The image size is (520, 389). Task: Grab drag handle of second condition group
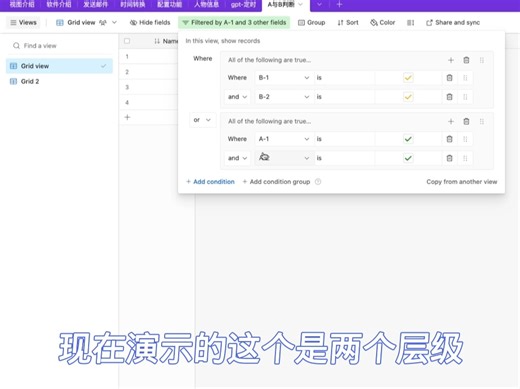tap(482, 122)
